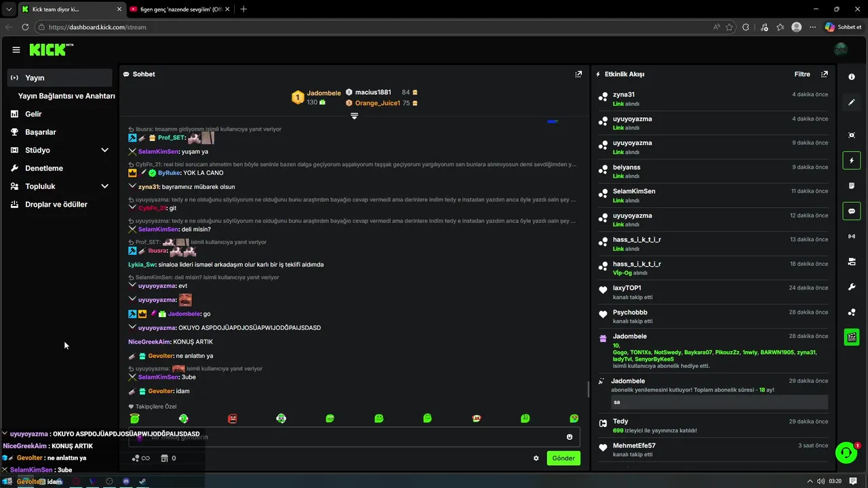The width and height of the screenshot is (868, 488).
Task: Click the message input field
Action: point(355,437)
